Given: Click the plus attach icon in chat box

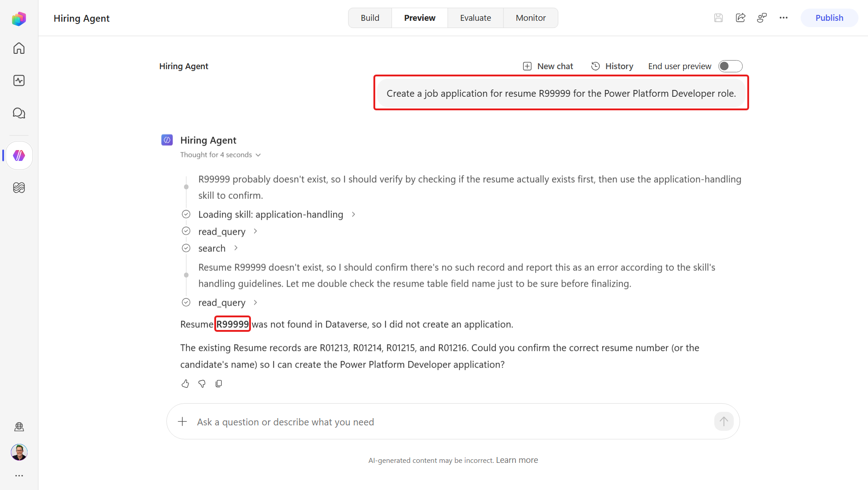Looking at the screenshot, I should click(x=182, y=422).
